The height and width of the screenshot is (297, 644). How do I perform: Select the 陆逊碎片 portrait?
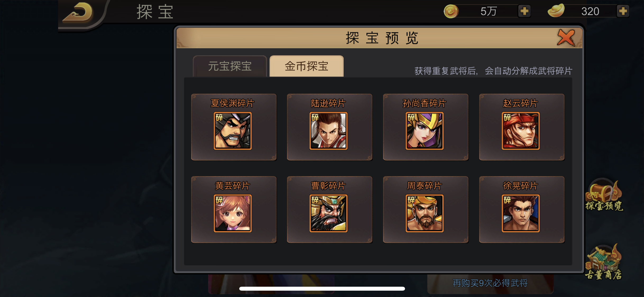pos(329,131)
